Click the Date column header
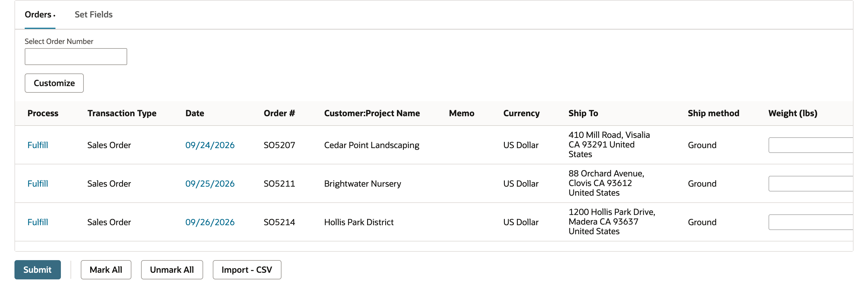The width and height of the screenshot is (868, 283). coord(195,114)
